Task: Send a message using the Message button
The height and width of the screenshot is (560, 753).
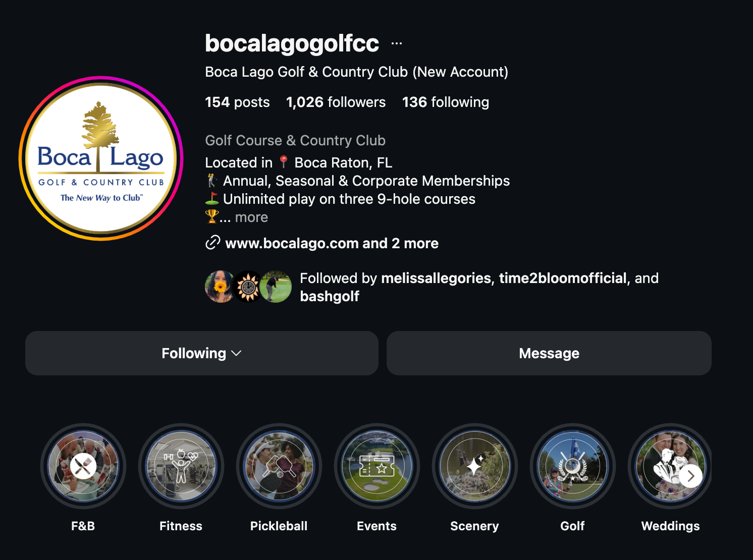Action: click(549, 353)
